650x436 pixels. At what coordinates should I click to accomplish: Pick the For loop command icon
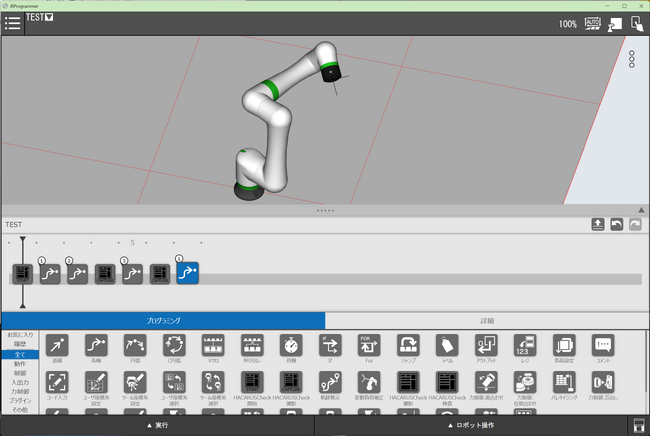(369, 345)
